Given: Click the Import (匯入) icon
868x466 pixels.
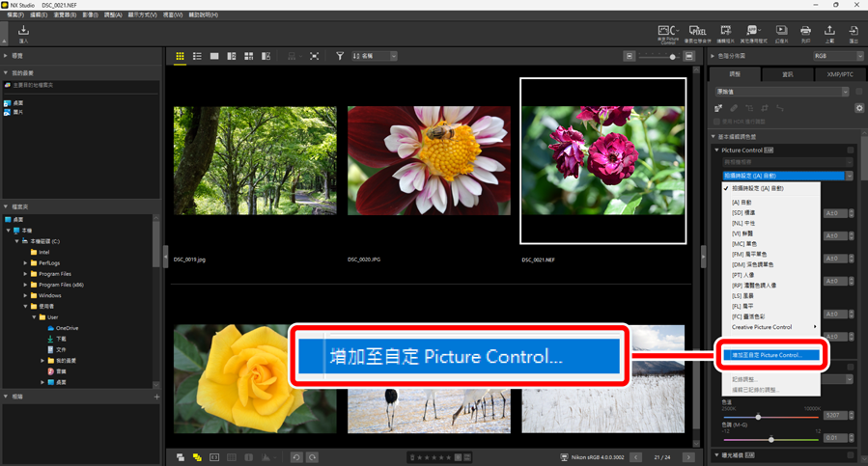Looking at the screenshot, I should point(23,33).
